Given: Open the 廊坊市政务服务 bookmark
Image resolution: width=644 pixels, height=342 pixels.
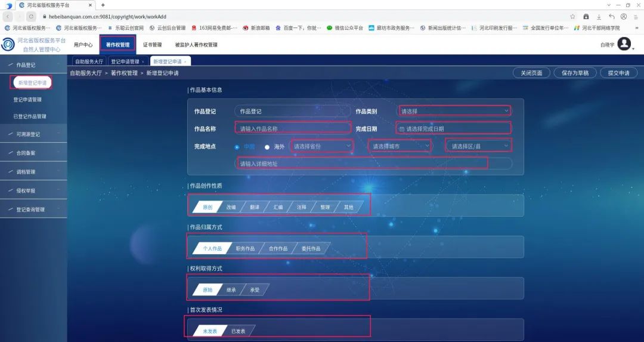Looking at the screenshot, I should (392, 28).
